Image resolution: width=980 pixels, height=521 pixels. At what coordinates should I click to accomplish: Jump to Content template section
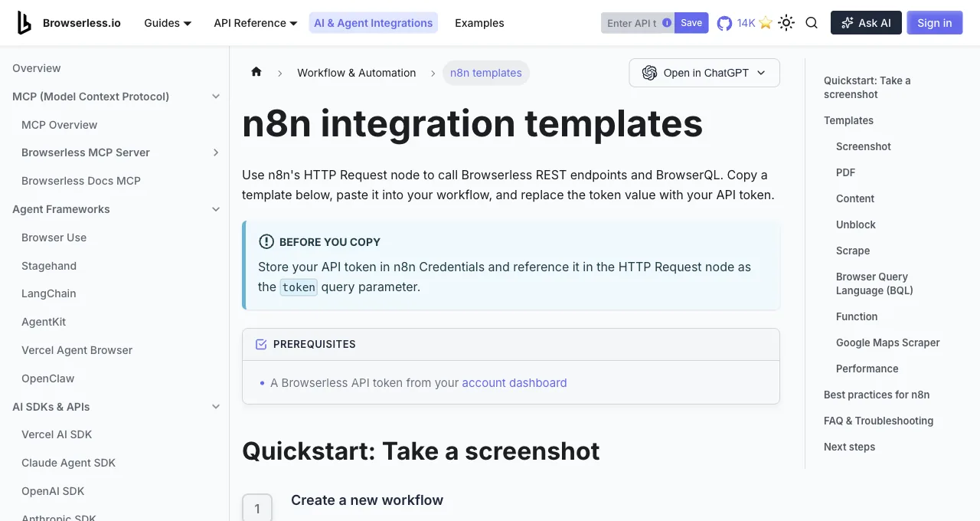point(855,198)
